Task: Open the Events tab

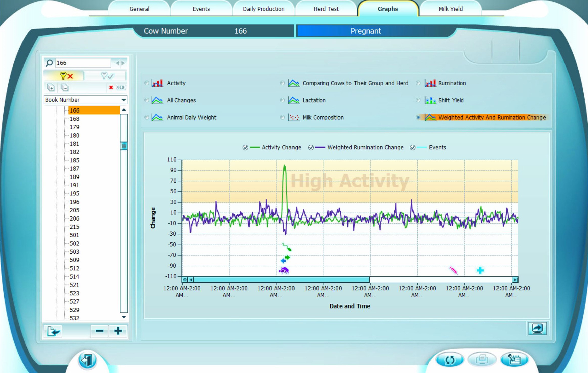Action: tap(201, 9)
